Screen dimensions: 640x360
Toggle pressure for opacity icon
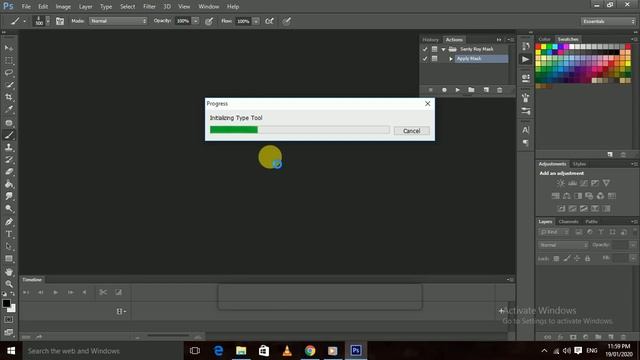(209, 21)
